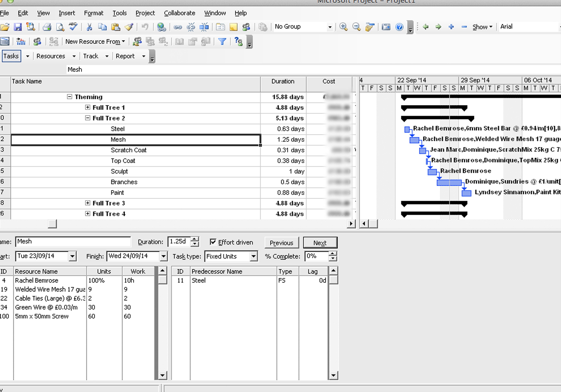Click the Go To Selected Task icon
The height and width of the screenshot is (392, 561).
tap(370, 27)
